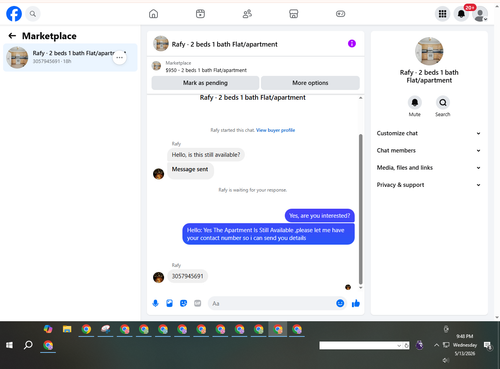Show hidden system tray icons chevron
500x369 pixels.
click(x=436, y=345)
